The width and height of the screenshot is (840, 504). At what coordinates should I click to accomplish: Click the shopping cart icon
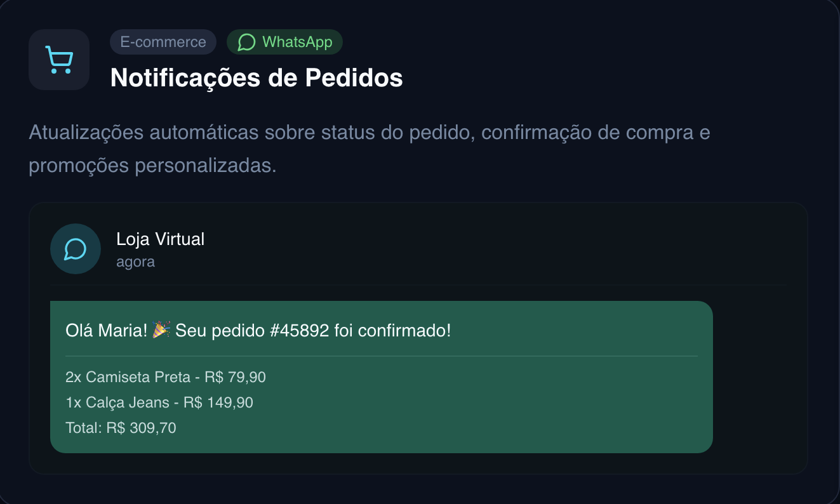[59, 60]
